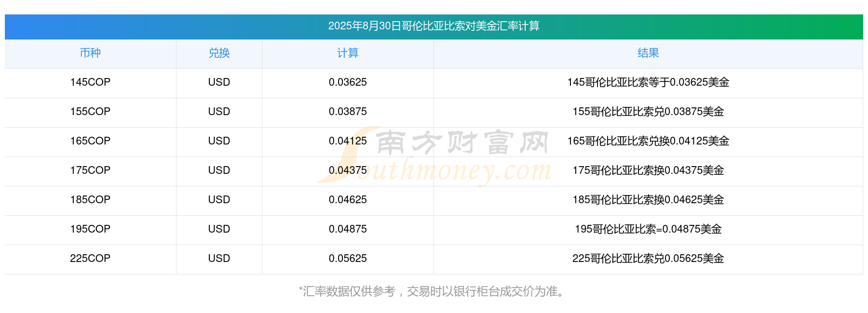Select the value 0.03875 in the 计算 column
868x313 pixels.
[348, 112]
